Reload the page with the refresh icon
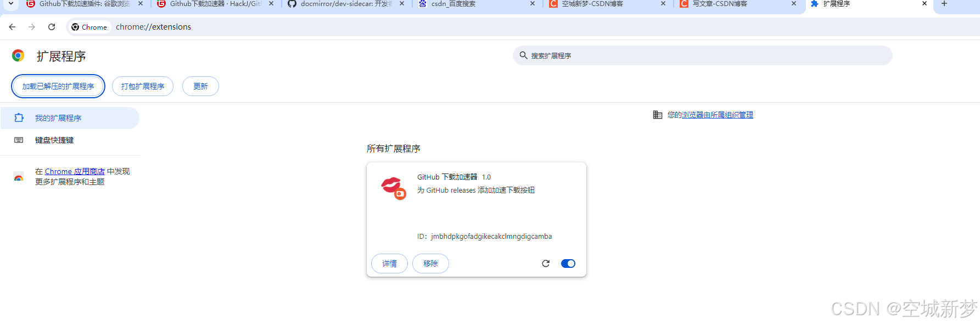 click(x=52, y=27)
